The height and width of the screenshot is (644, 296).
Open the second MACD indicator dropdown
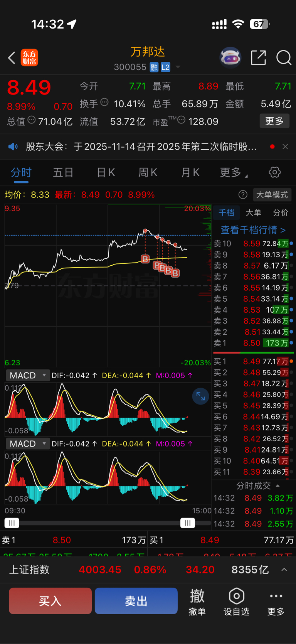[x=28, y=443]
